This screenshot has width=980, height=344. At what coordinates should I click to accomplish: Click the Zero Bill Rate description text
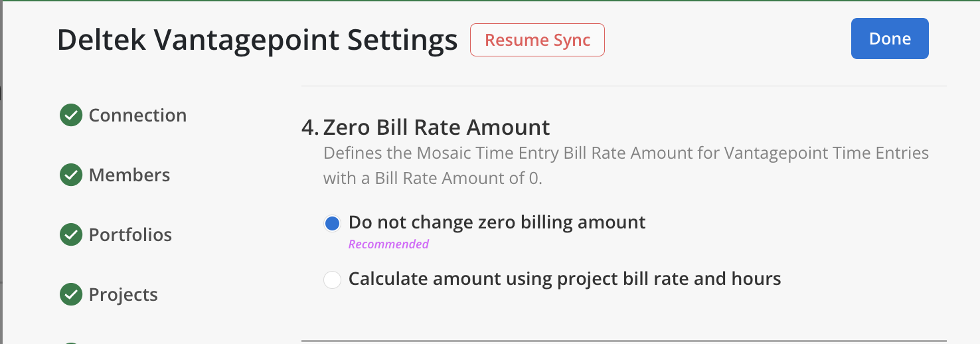625,165
